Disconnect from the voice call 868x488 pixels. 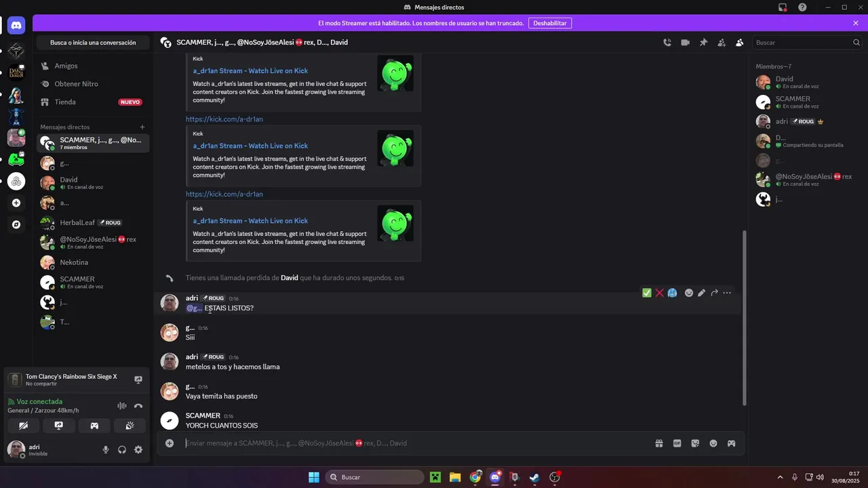[x=138, y=406]
